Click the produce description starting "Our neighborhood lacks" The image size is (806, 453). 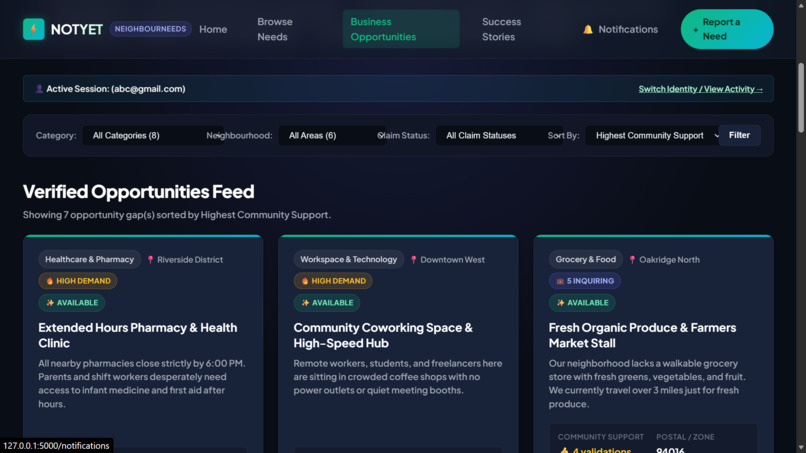[647, 384]
